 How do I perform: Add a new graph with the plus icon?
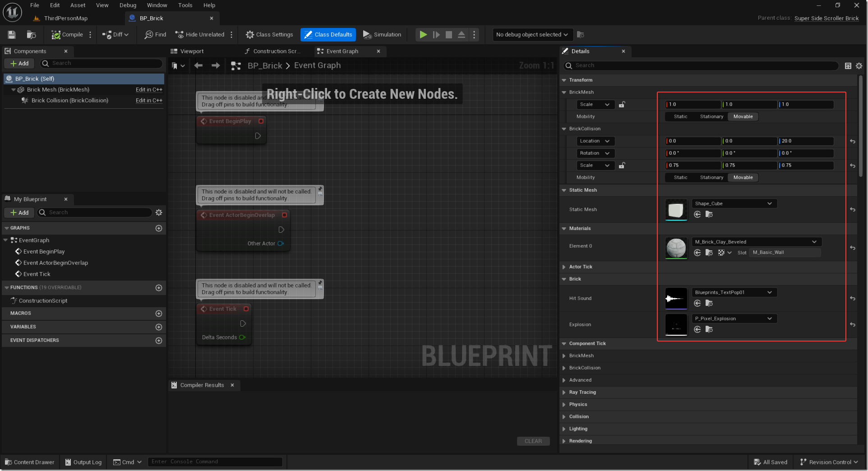(159, 228)
